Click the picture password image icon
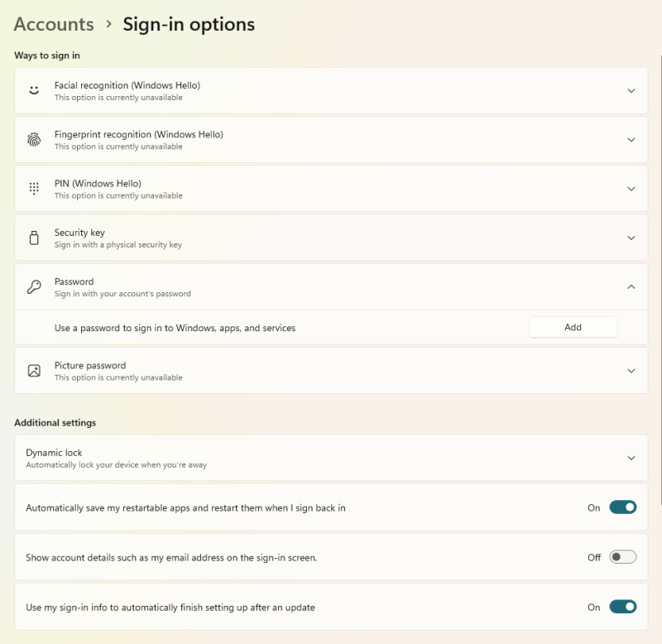 point(34,371)
